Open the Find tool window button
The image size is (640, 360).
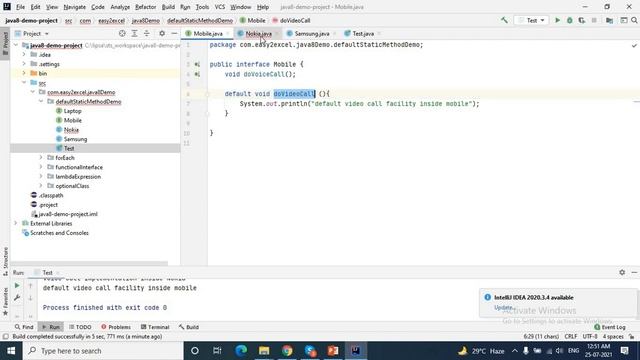coord(24,327)
